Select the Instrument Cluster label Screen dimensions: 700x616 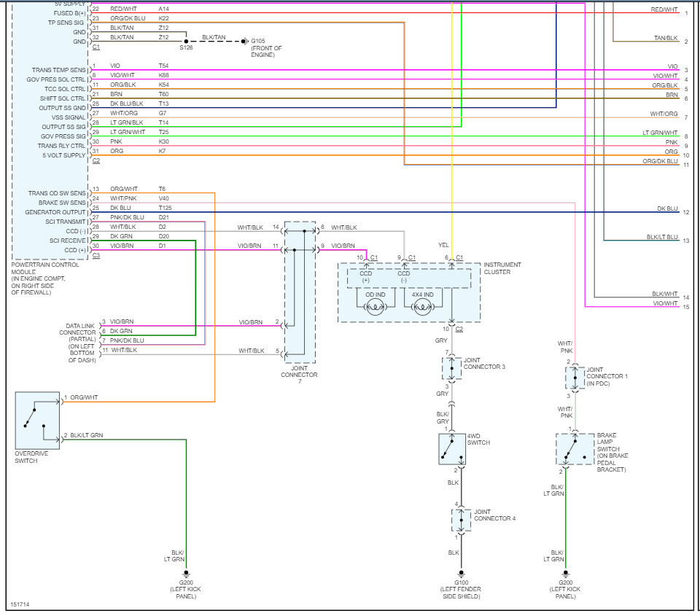502,268
